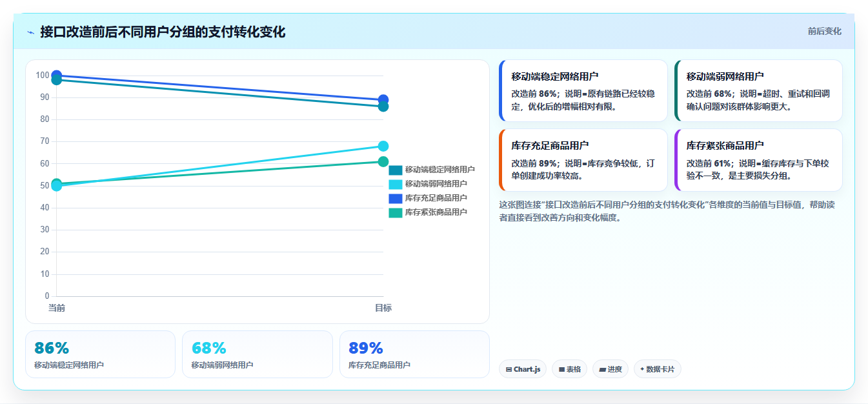868x404 pixels.
Task: Click the description text starting 这张图连接
Action: point(668,211)
